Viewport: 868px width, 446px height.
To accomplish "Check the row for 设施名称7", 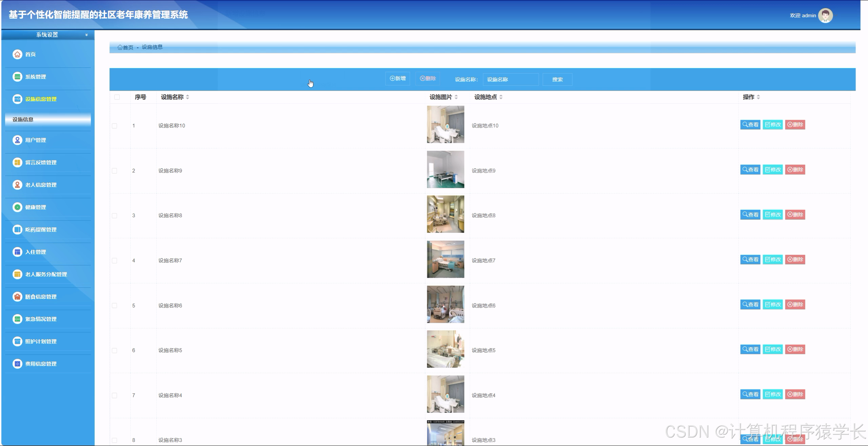I will click(115, 261).
